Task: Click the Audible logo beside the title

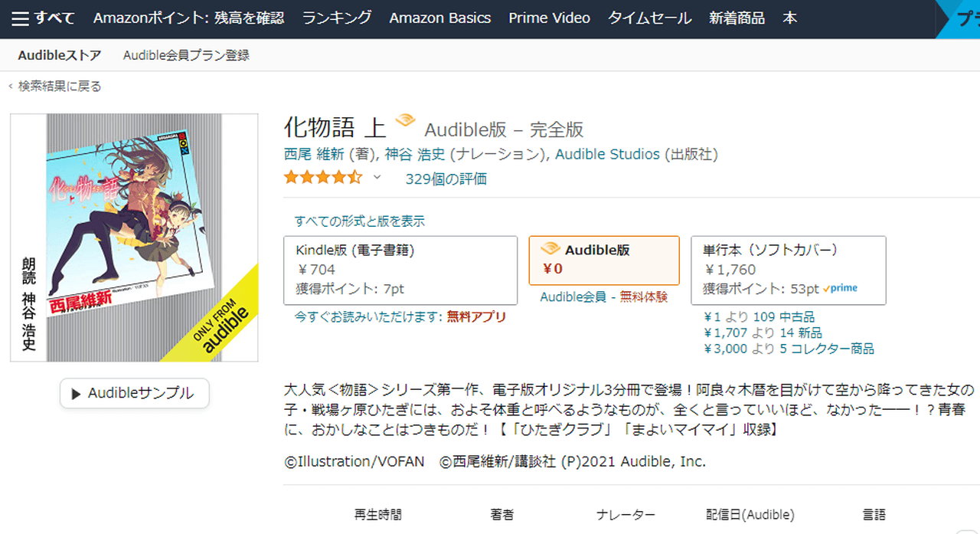Action: pyautogui.click(x=405, y=121)
